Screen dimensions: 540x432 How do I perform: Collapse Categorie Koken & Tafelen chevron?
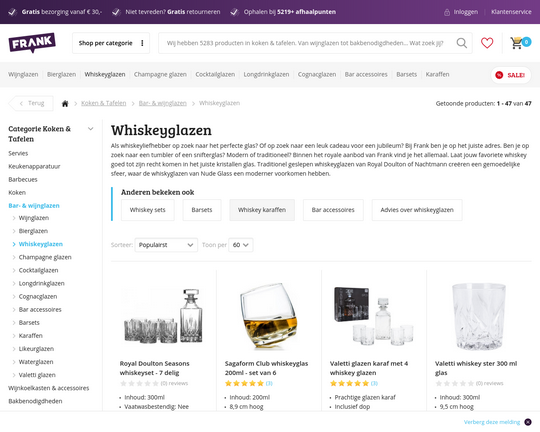(x=91, y=129)
